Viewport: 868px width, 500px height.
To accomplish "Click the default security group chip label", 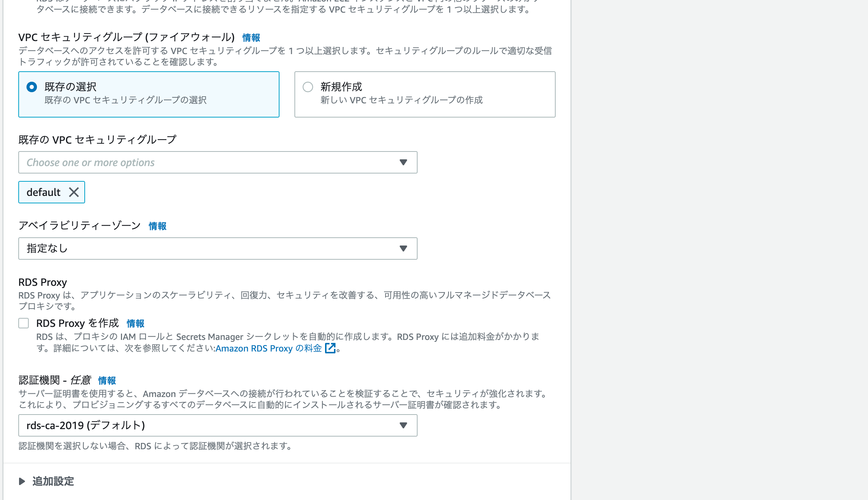I will (43, 192).
